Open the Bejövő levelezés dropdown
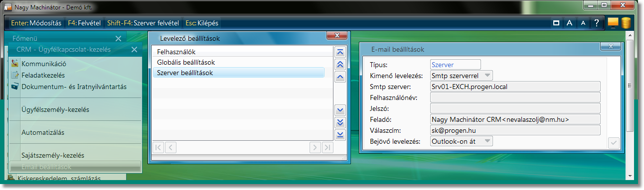Image resolution: width=644 pixels, height=190 pixels. tap(488, 141)
